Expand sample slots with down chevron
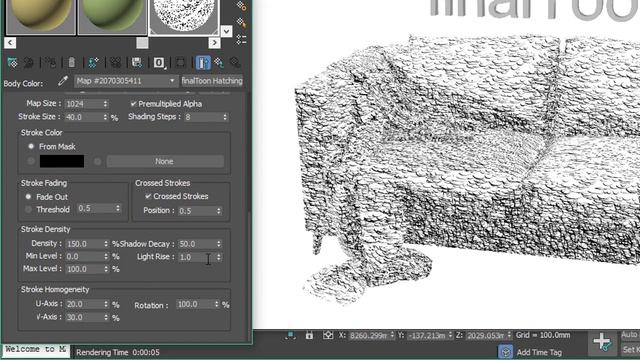 (x=226, y=31)
